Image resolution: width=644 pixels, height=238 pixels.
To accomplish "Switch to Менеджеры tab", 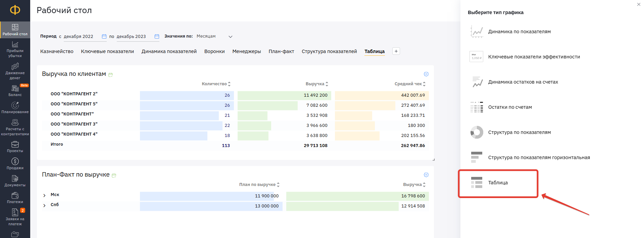I will (x=247, y=51).
